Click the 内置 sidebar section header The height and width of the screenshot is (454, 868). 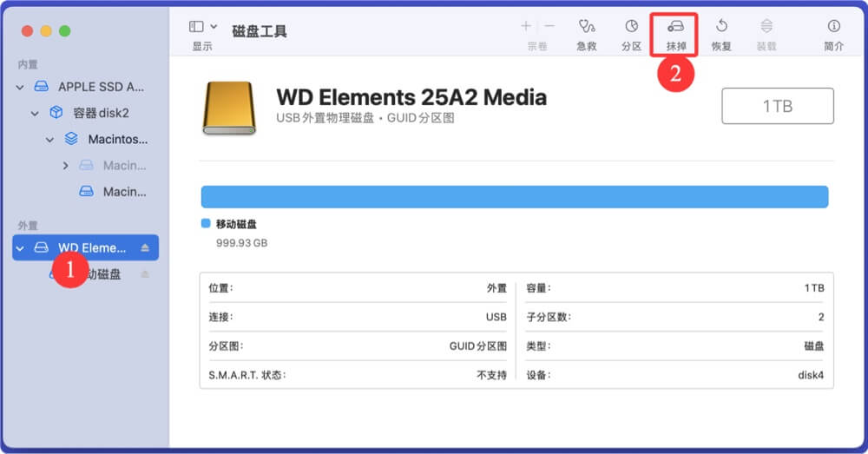point(28,65)
